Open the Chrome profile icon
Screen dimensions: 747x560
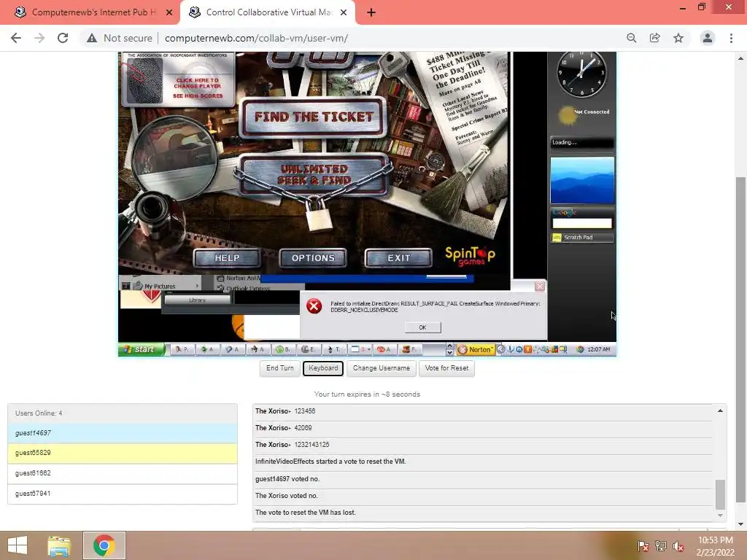[x=708, y=38]
